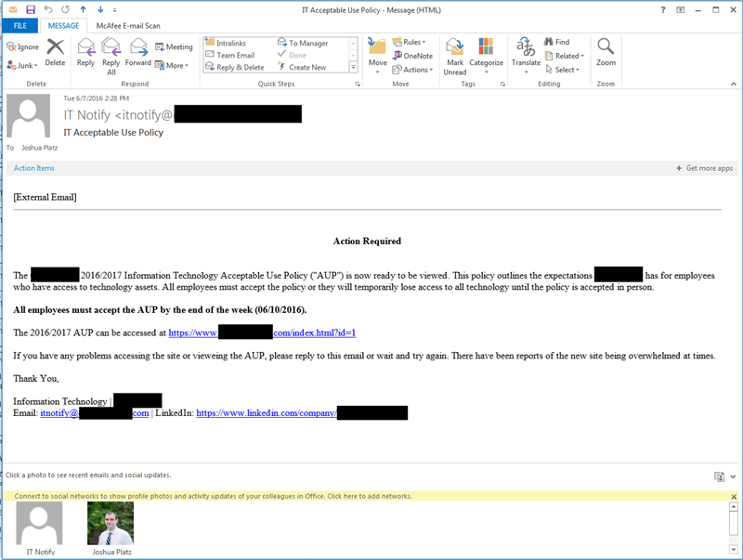
Task: Open the Categorize color menu
Action: (486, 54)
